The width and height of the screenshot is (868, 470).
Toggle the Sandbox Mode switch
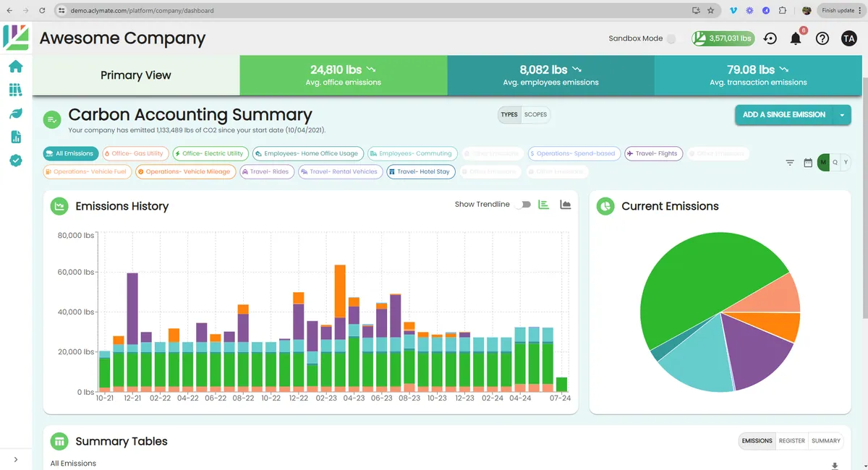click(x=672, y=39)
